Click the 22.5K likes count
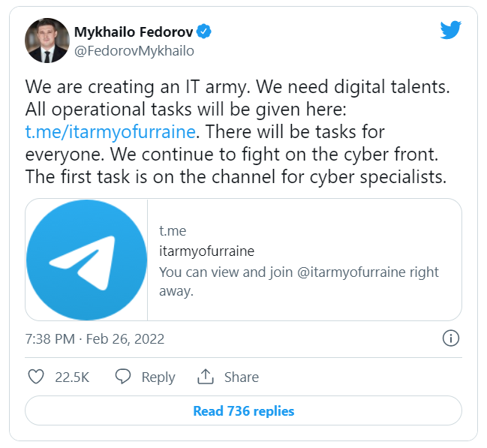The width and height of the screenshot is (487, 448). click(x=72, y=377)
